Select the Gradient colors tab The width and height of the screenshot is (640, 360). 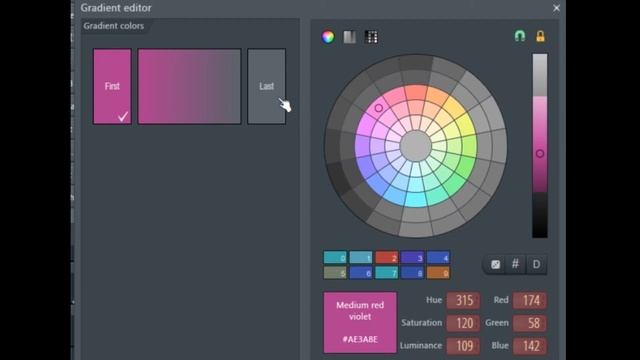[114, 26]
